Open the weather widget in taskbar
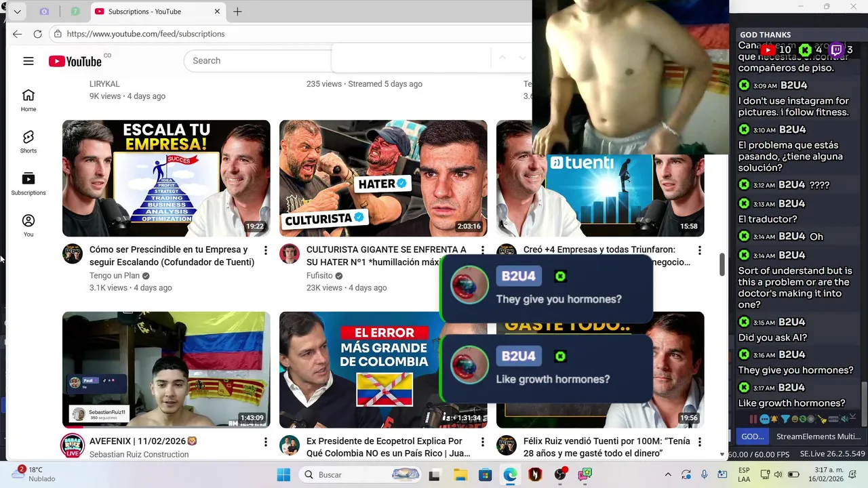This screenshot has height=488, width=868. pos(34,474)
